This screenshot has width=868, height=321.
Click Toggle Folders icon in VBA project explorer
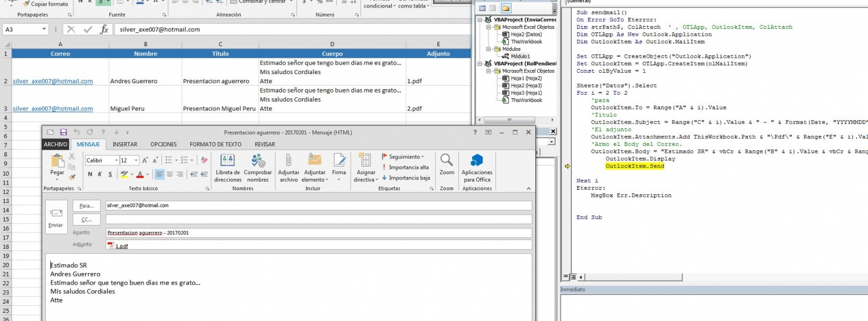(506, 8)
